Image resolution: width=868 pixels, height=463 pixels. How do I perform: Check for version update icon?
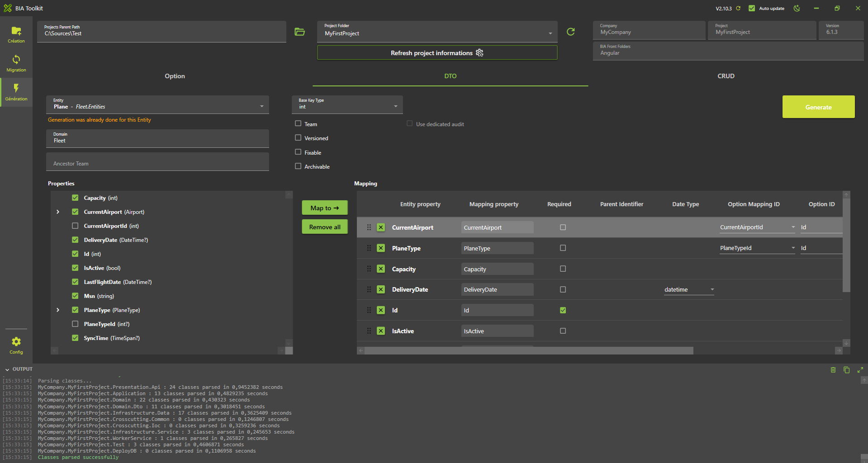(738, 8)
